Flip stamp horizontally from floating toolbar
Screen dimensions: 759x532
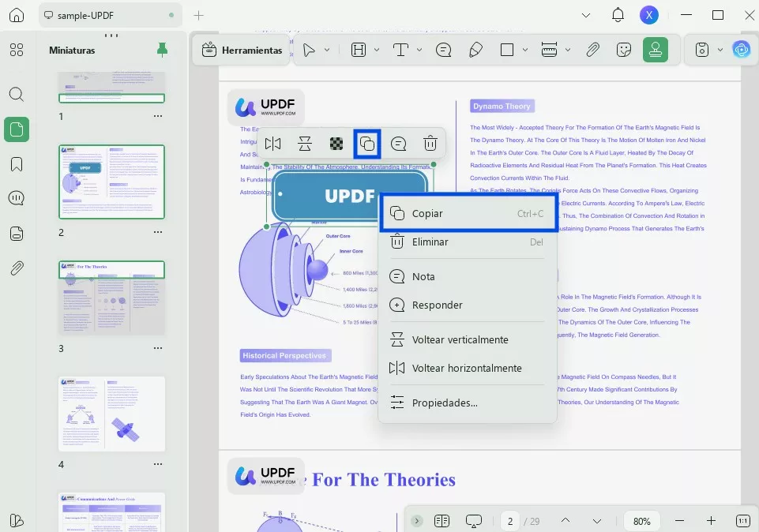pyautogui.click(x=273, y=144)
